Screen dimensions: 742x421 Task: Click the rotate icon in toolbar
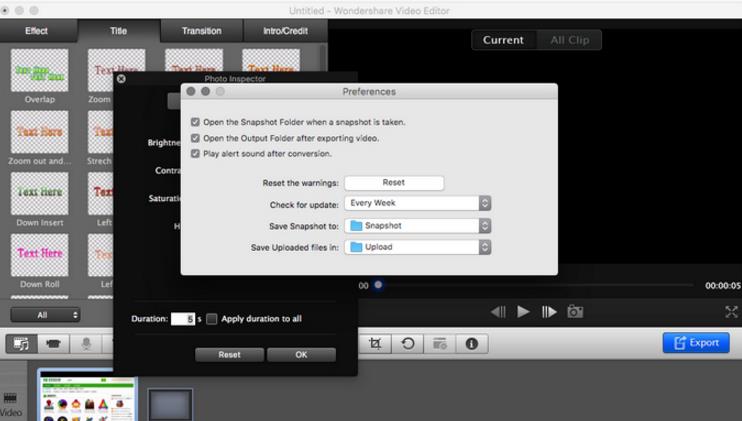click(407, 343)
